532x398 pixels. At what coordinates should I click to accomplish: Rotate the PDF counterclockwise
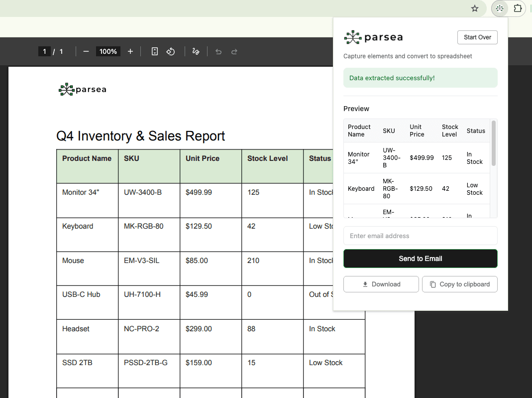[170, 51]
